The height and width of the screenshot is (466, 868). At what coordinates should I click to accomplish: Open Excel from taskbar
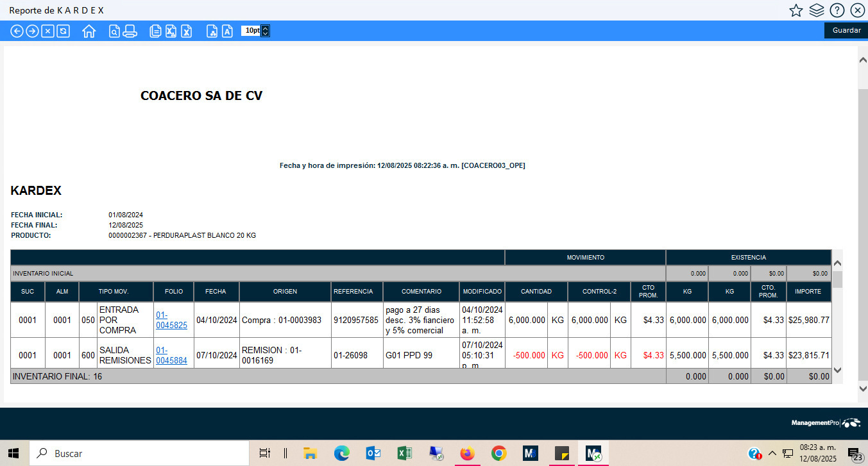(405, 453)
